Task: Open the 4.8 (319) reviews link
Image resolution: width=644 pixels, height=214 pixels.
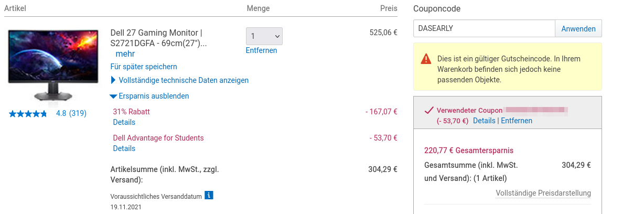Action: (71, 113)
